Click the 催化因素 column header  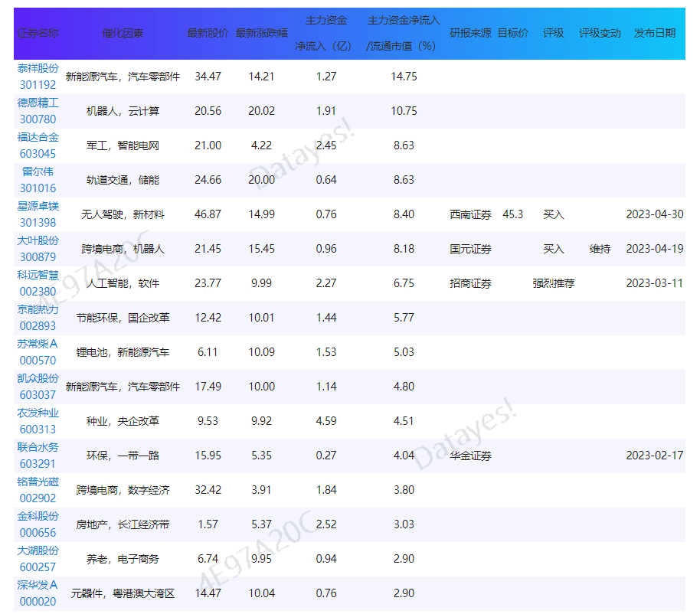[123, 33]
